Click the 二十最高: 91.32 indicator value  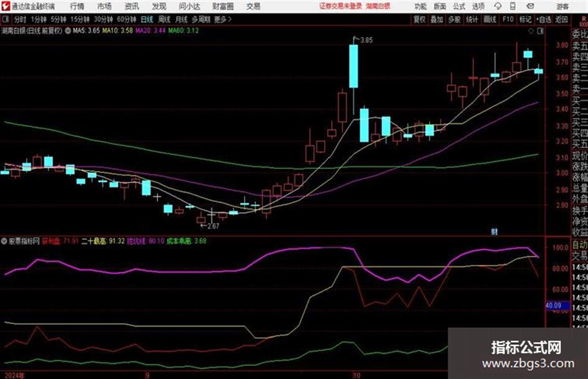coord(103,241)
